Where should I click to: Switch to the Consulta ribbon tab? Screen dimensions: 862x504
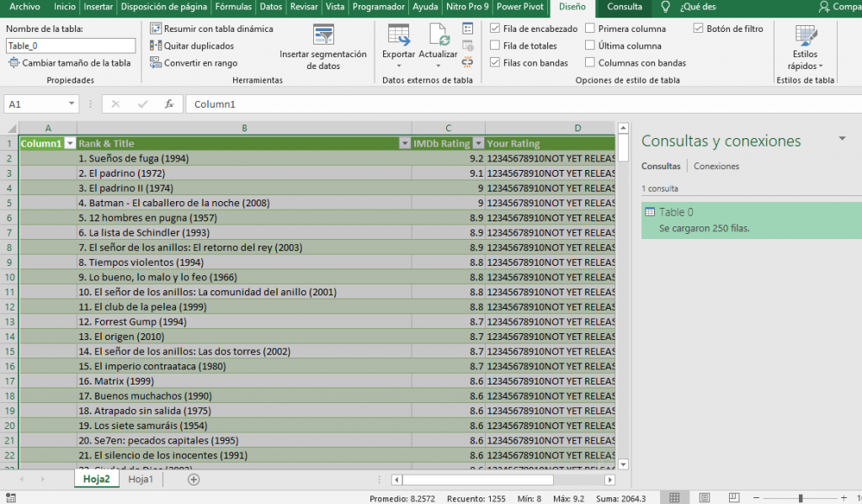[623, 8]
